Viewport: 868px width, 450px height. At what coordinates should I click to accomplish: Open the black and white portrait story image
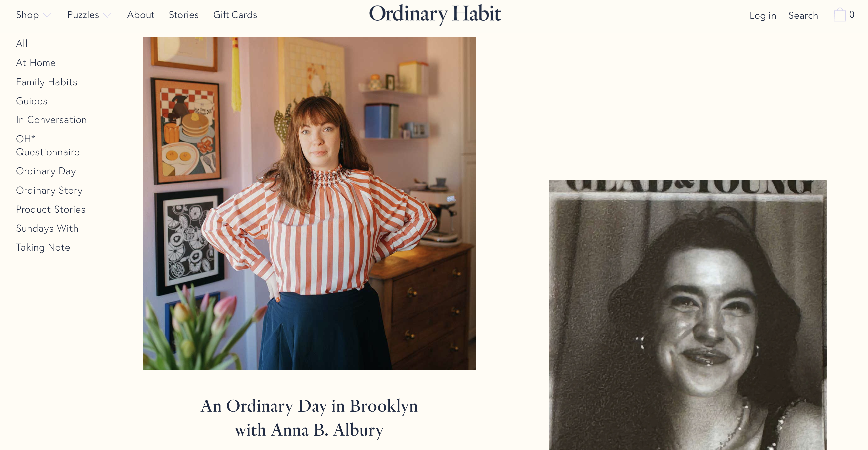point(687,315)
